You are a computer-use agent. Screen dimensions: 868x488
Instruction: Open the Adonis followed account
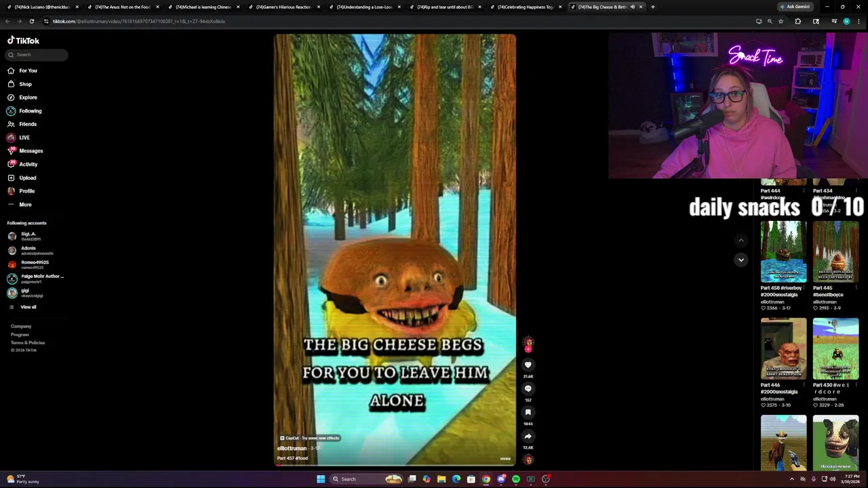coord(31,250)
